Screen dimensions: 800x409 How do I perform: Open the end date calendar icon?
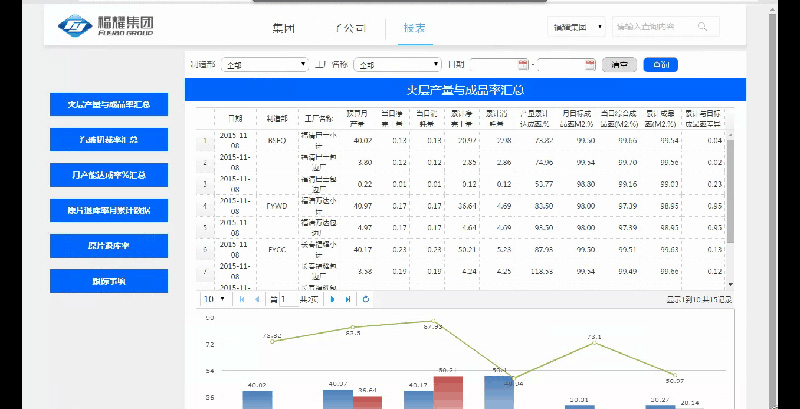[590, 65]
